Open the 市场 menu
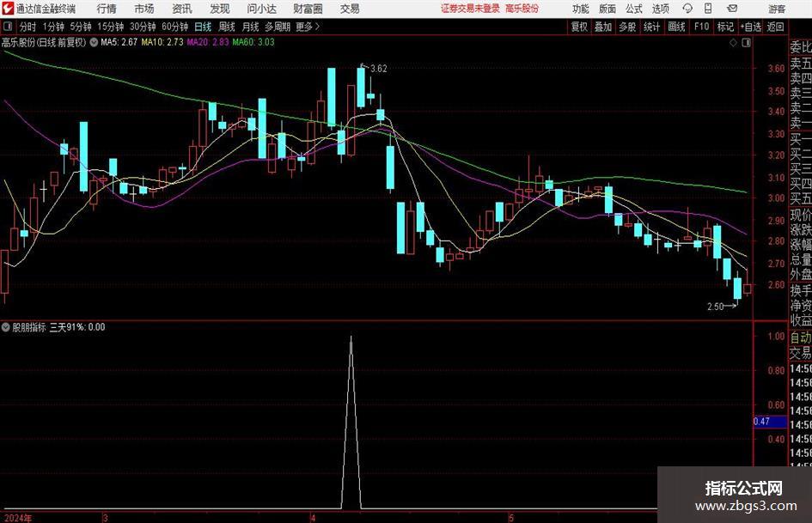This screenshot has height=523, width=812. coord(144,9)
